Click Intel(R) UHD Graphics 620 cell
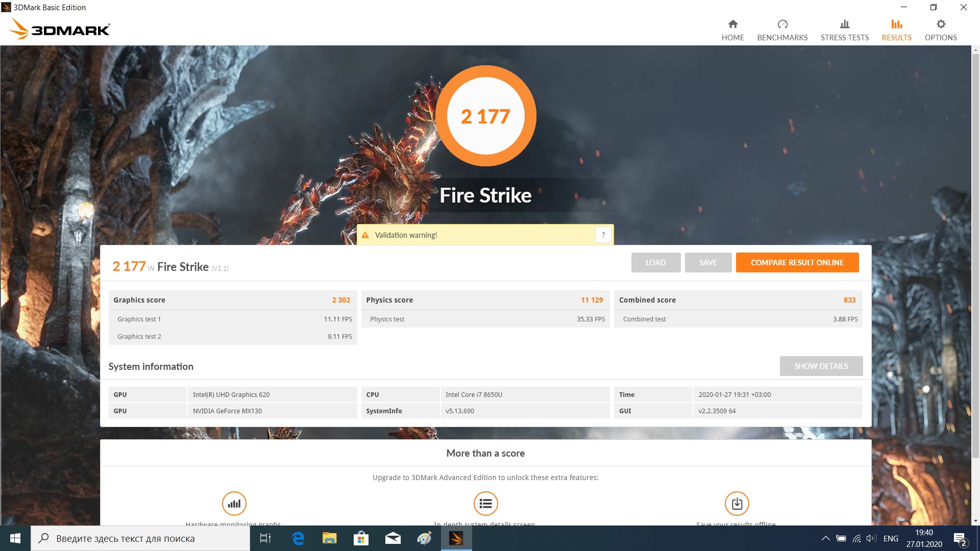Image resolution: width=980 pixels, height=551 pixels. pyautogui.click(x=272, y=394)
